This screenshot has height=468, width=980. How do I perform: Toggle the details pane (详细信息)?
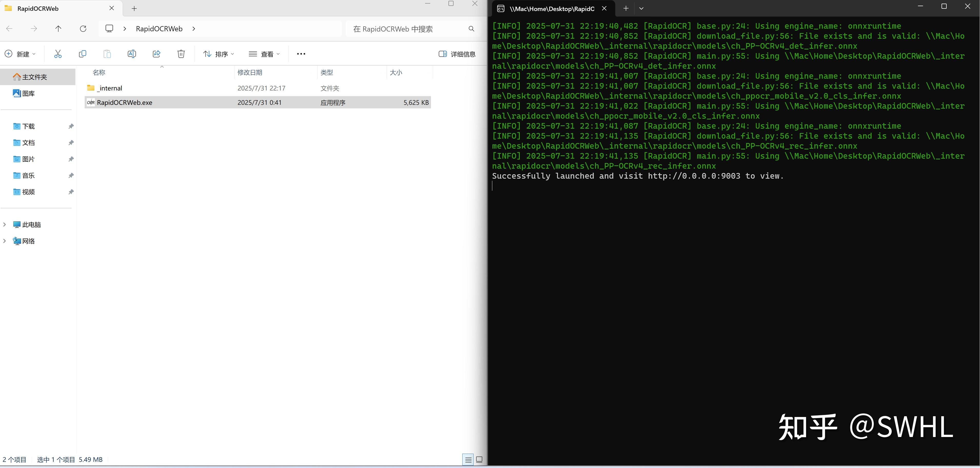coord(457,54)
